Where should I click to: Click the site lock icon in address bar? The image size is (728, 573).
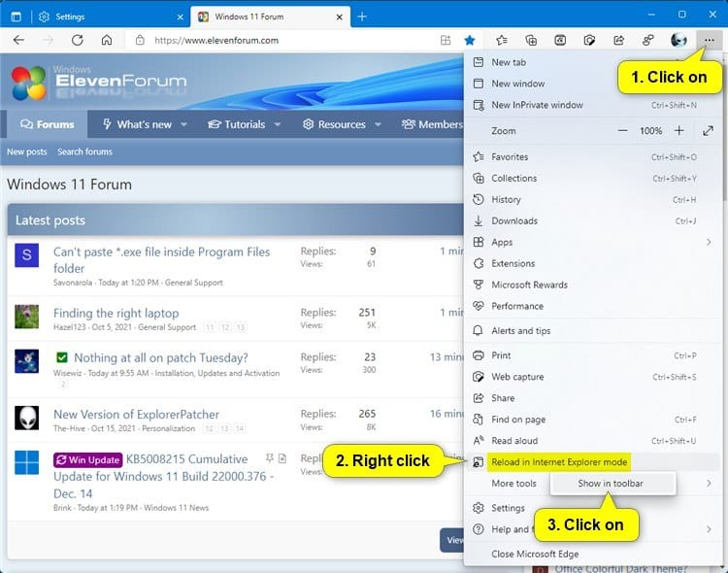140,41
